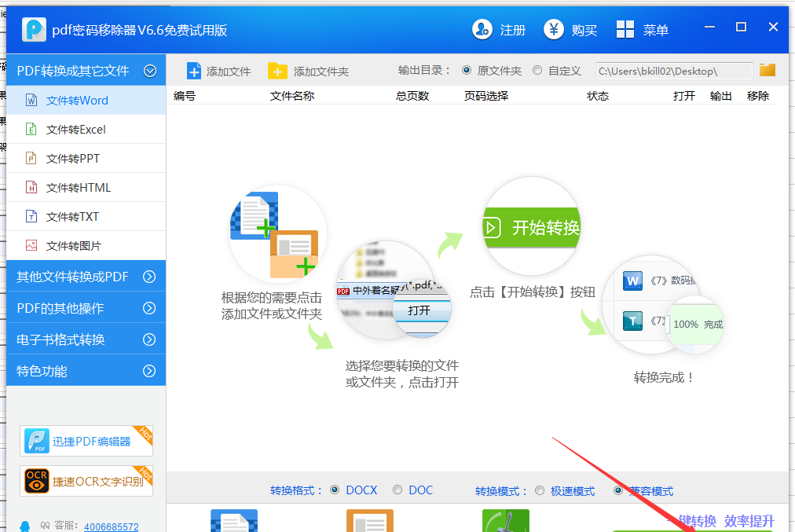Select 原文件夹 as output directory
The width and height of the screenshot is (795, 532).
(x=467, y=71)
